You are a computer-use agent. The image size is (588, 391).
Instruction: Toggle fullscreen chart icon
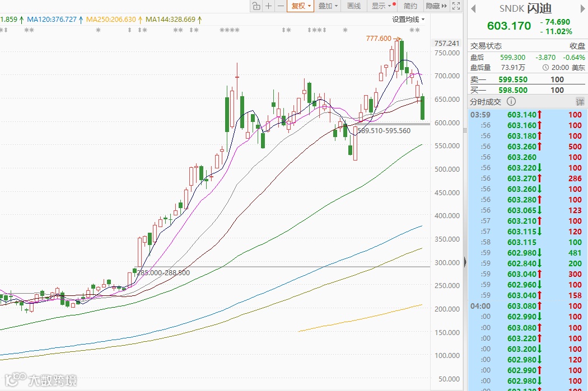point(456,6)
